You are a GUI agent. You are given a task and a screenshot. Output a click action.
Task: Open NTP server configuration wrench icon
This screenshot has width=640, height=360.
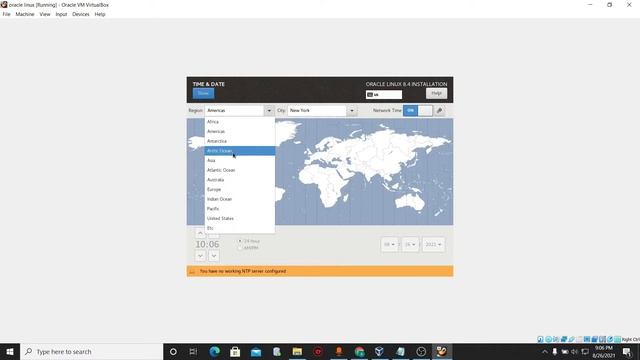point(440,111)
